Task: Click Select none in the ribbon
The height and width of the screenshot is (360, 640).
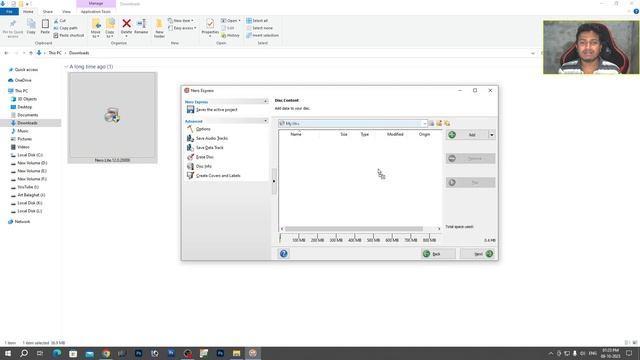Action: point(259,28)
